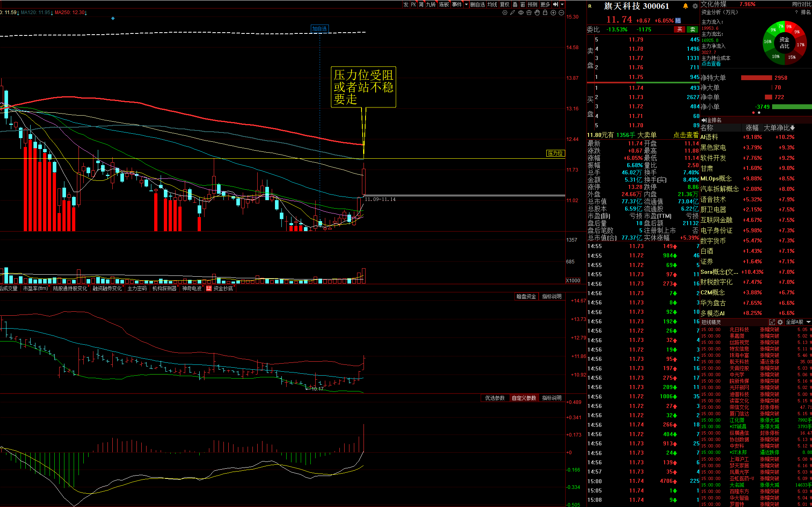Click the chart settings gear icon
Screen dimensions: 812x507
505,12
